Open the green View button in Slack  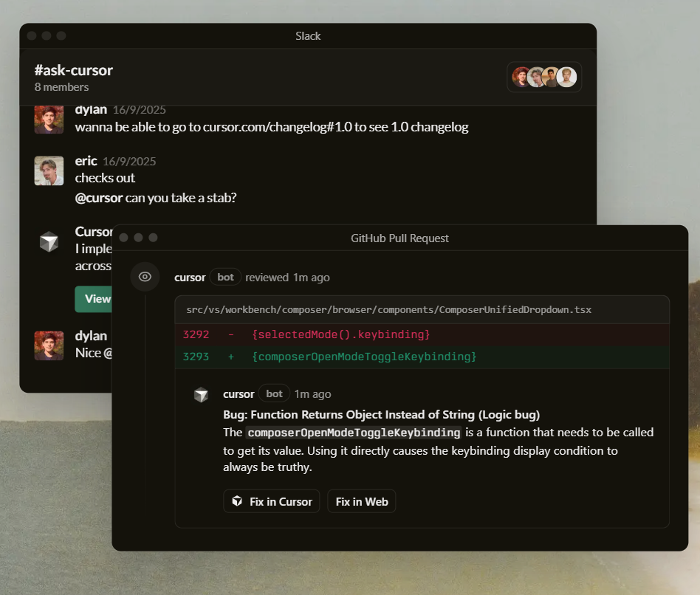(x=93, y=299)
